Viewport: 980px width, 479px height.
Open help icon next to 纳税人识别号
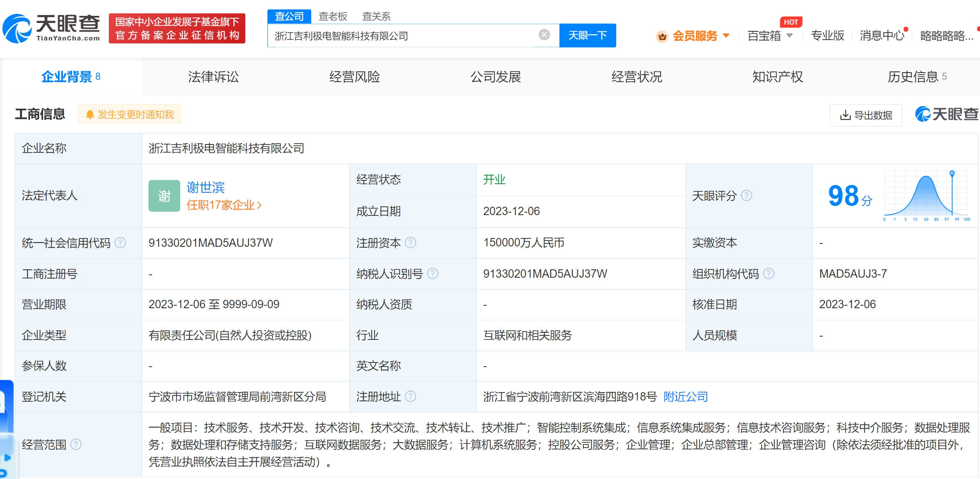point(433,274)
